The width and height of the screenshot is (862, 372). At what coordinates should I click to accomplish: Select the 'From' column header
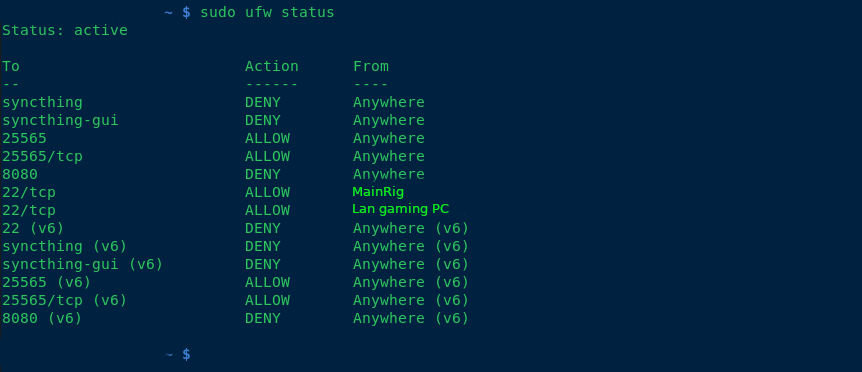click(371, 66)
